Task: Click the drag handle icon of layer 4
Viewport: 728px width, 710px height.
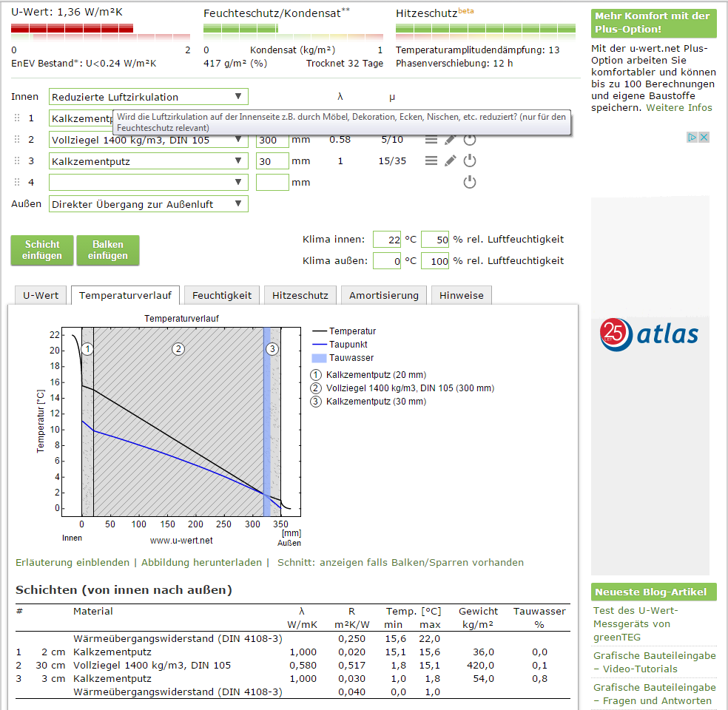Action: pyautogui.click(x=17, y=183)
